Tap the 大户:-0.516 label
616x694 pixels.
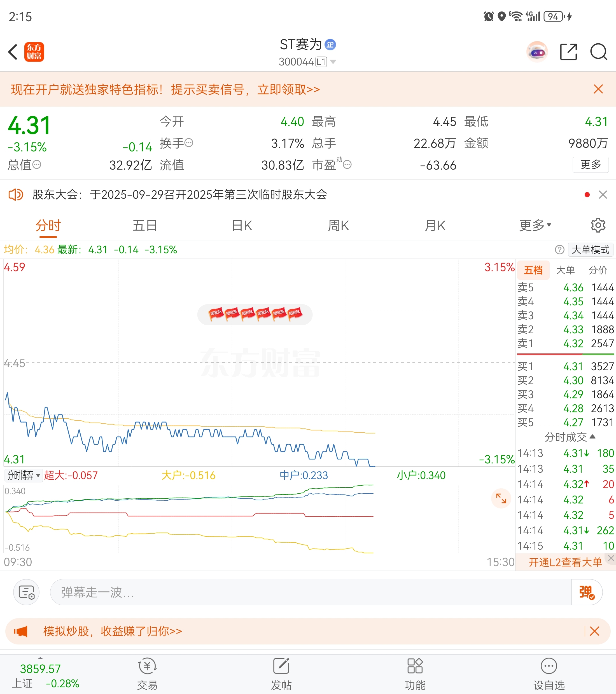pos(188,475)
